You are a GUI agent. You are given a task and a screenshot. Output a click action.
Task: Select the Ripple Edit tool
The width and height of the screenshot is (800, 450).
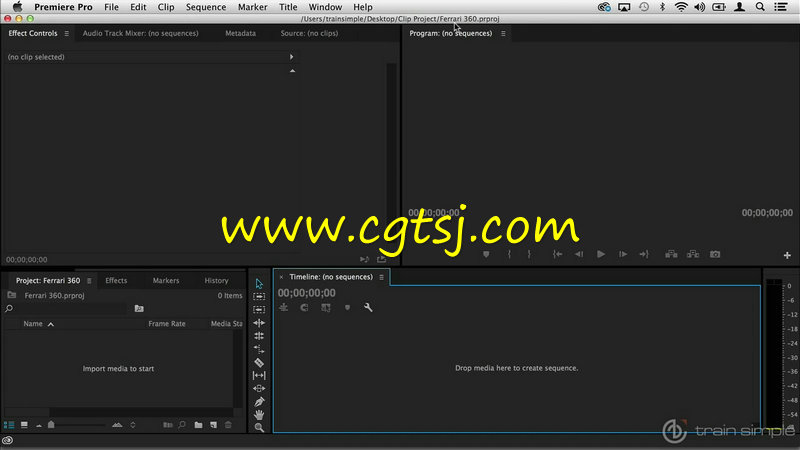click(x=259, y=323)
